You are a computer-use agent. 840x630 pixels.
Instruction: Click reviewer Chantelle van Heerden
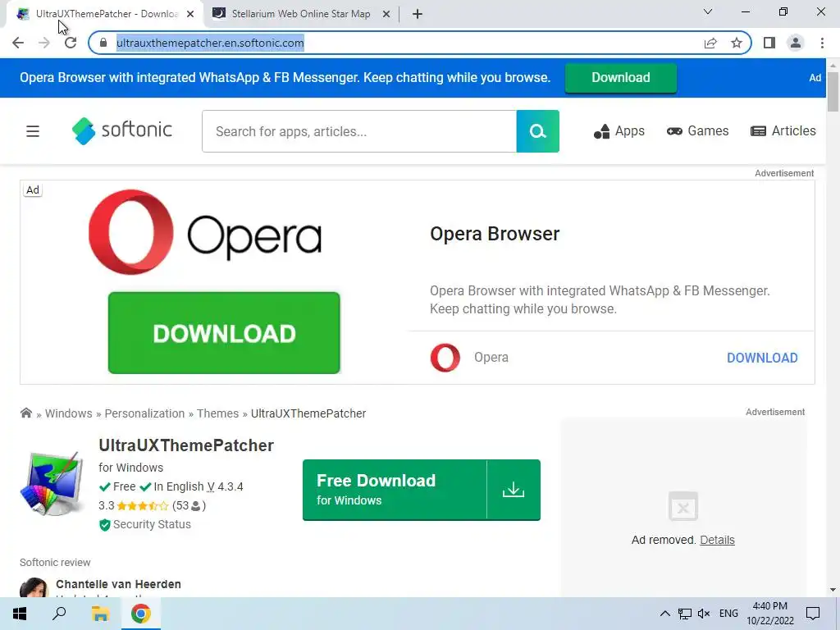[x=118, y=584]
